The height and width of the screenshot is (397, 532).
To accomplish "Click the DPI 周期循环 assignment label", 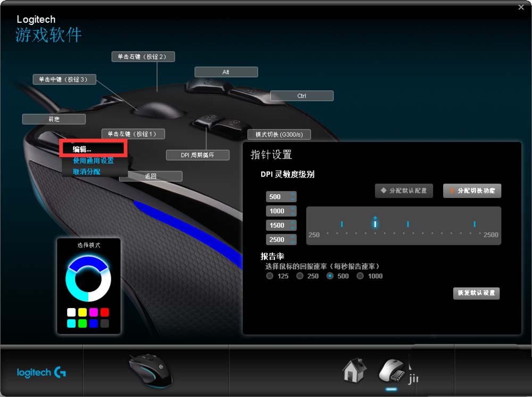I will pos(197,155).
